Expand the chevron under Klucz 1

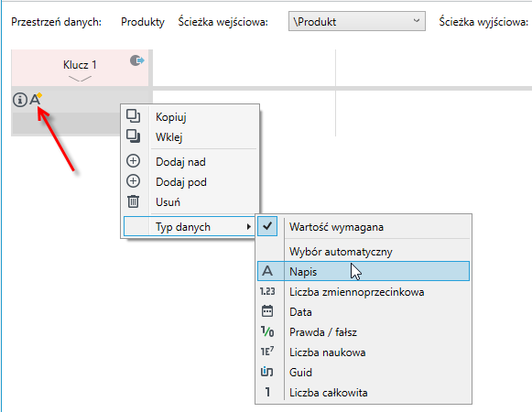point(80,79)
